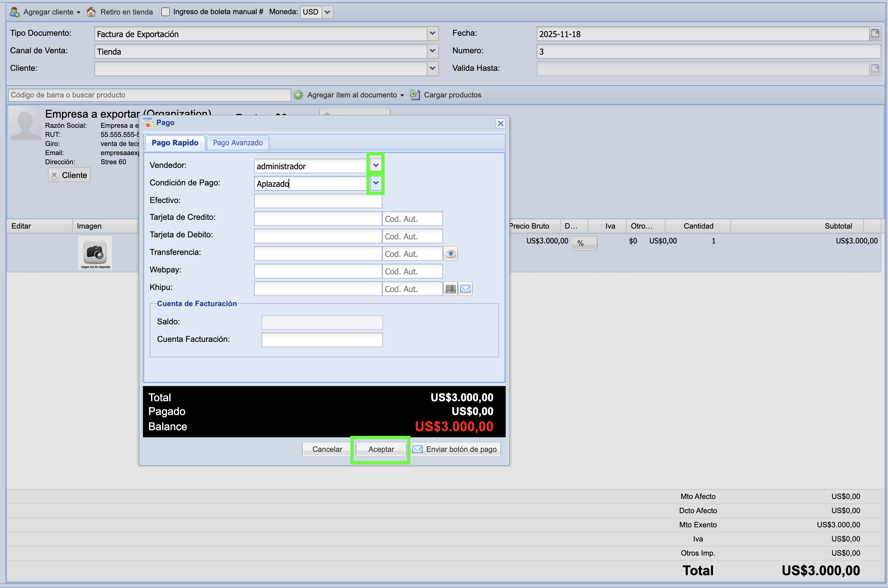Image resolution: width=888 pixels, height=588 pixels.
Task: Switch to the Pago Avanzado tab
Action: [x=238, y=143]
